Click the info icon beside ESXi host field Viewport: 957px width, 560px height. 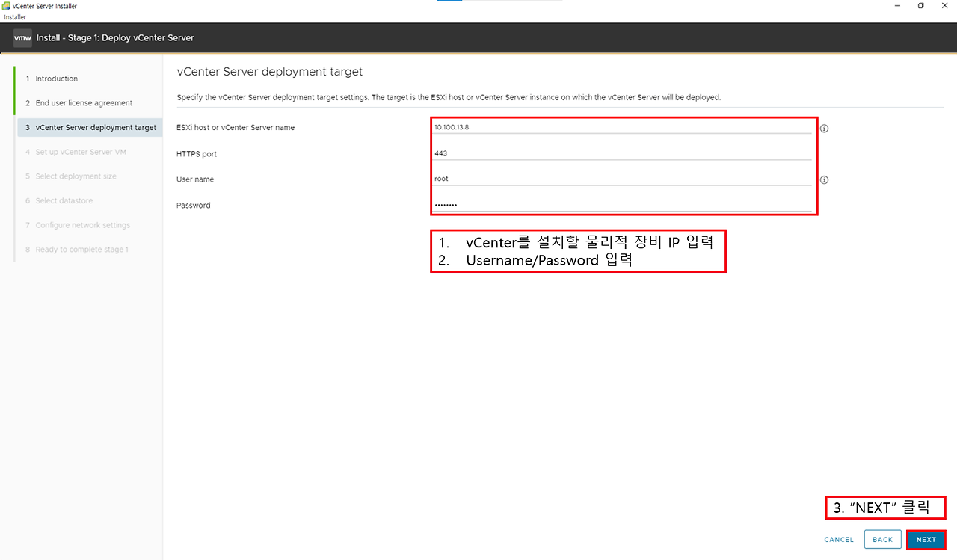pos(825,129)
